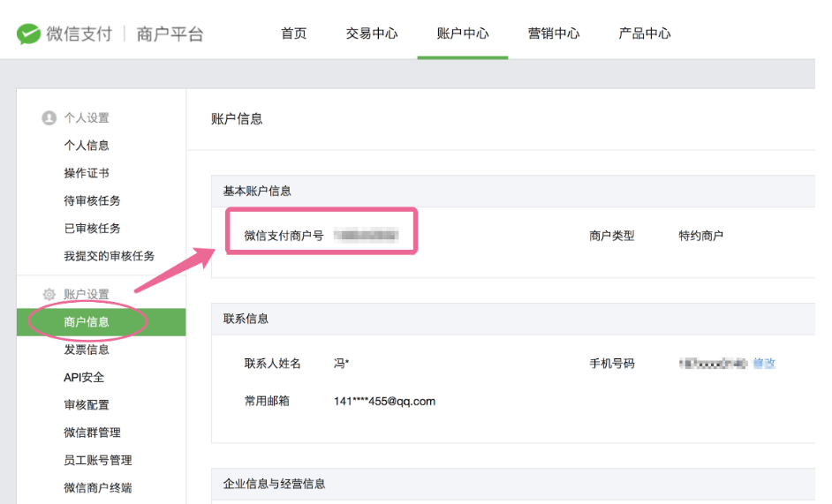Go to the 营销中心 tab
The width and height of the screenshot is (832, 504).
pos(554,34)
